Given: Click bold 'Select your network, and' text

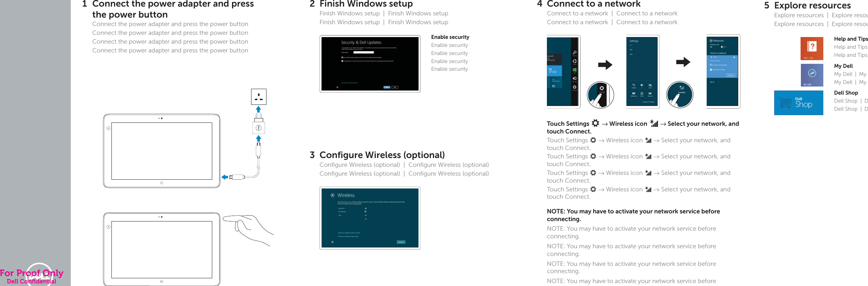Looking at the screenshot, I should coord(703,124).
